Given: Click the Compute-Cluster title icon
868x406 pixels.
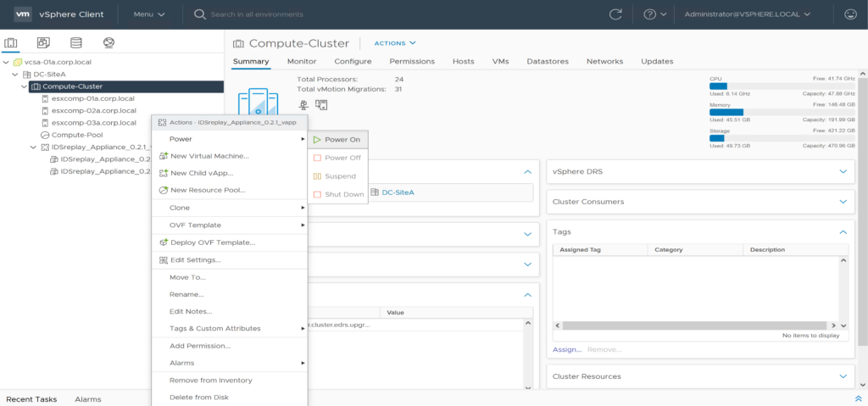Looking at the screenshot, I should tap(238, 43).
